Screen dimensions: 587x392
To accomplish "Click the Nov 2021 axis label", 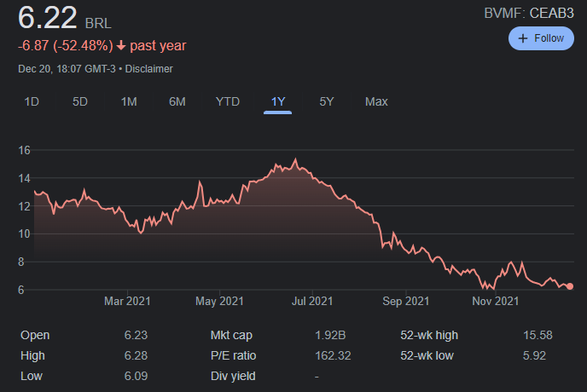I will tap(496, 301).
